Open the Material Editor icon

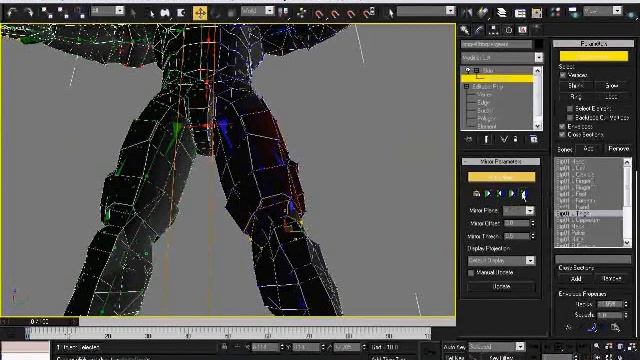[555, 13]
